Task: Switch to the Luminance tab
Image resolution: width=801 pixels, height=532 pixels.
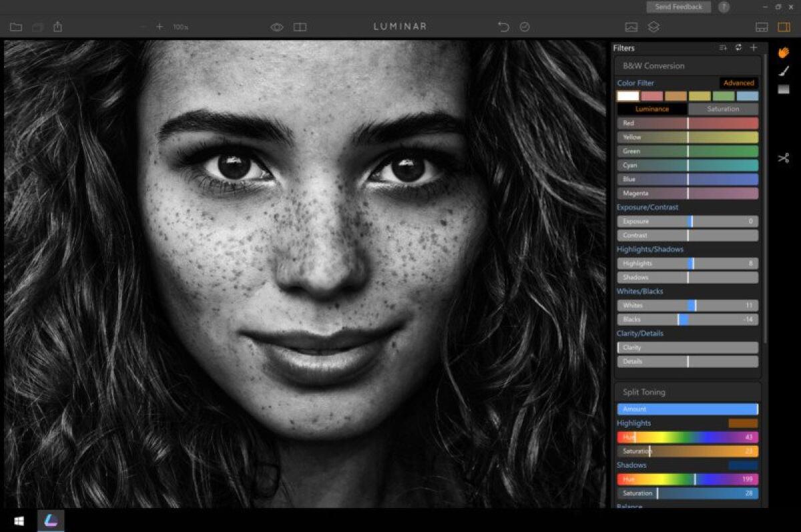Action: coord(652,108)
